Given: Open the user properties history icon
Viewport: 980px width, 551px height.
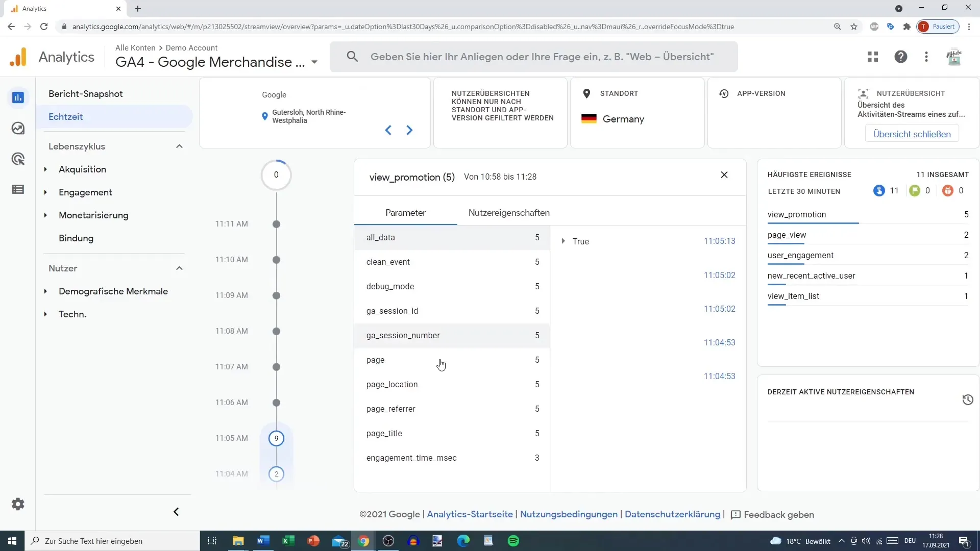Looking at the screenshot, I should (x=968, y=399).
